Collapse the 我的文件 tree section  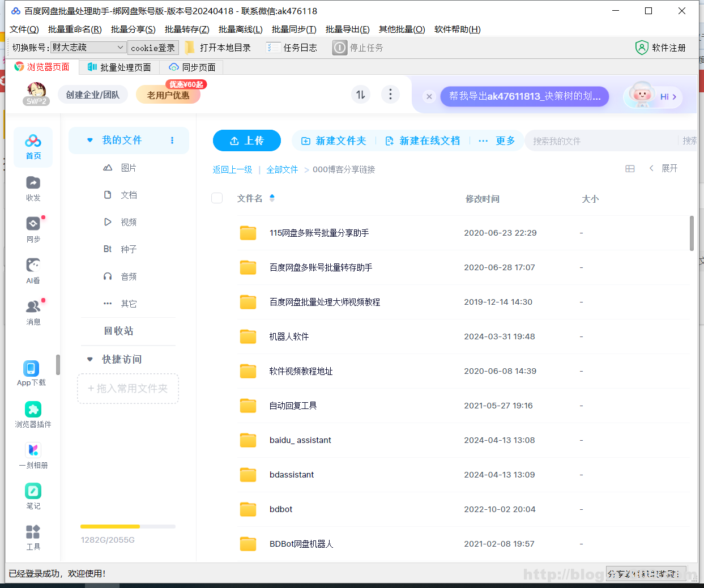click(x=91, y=140)
